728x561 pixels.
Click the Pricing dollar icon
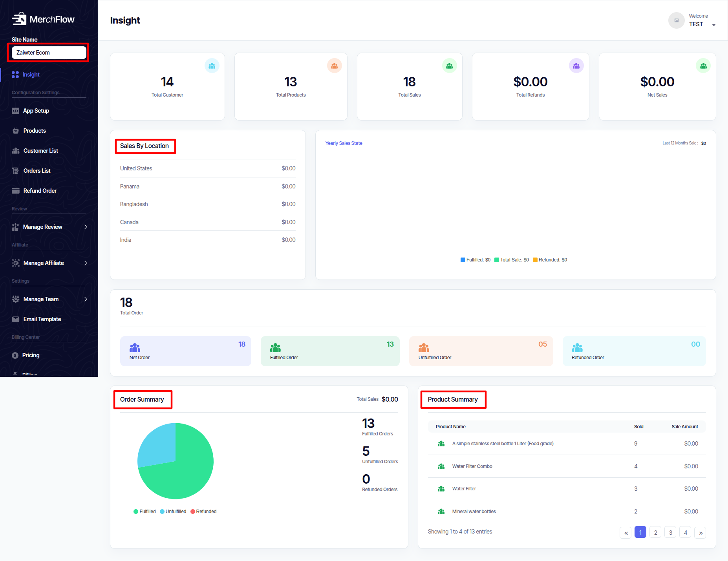[15, 355]
